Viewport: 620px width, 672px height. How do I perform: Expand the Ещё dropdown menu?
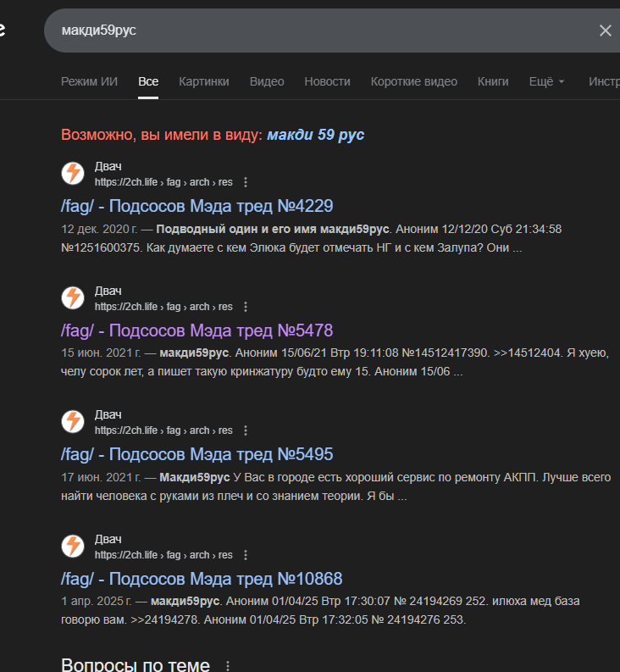(x=546, y=81)
